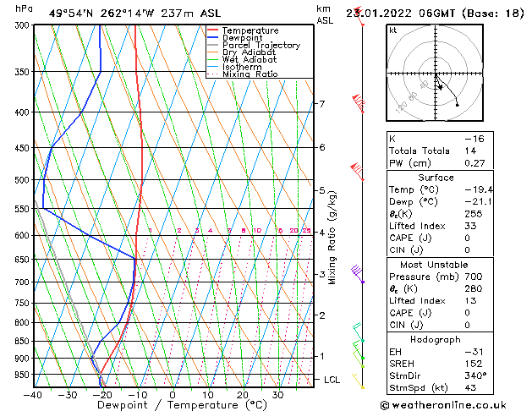Click the teal wind barb at 850 hPa

359,332
